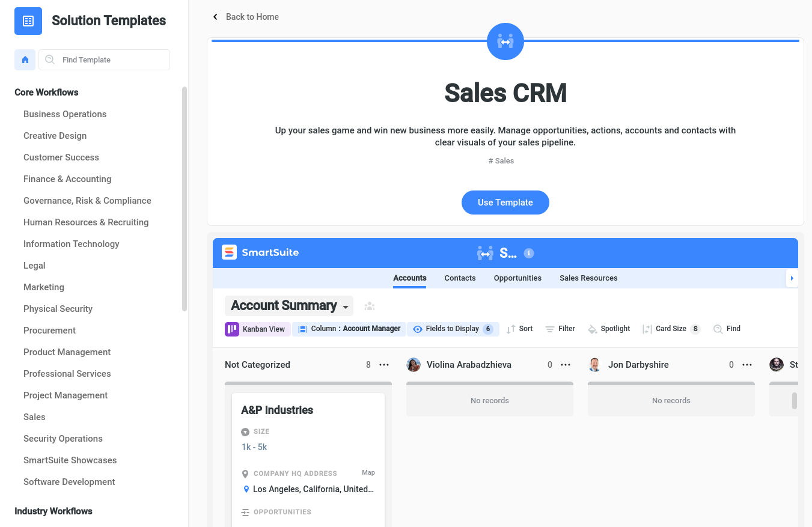Select Sales category in sidebar

coord(34,417)
